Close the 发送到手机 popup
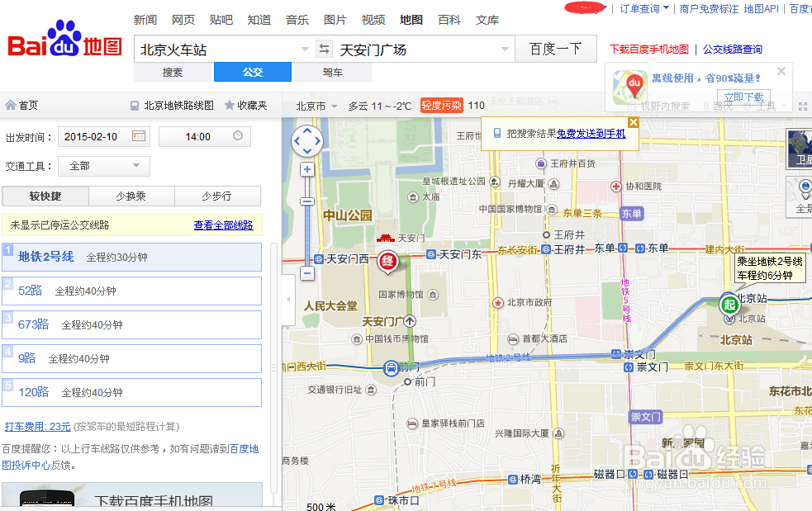The image size is (812, 511). click(633, 122)
